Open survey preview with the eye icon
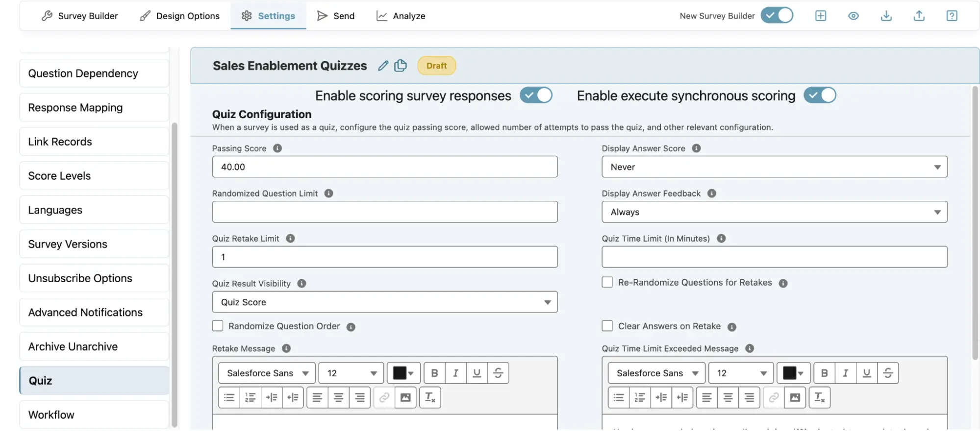The image size is (980, 438). (x=853, y=16)
